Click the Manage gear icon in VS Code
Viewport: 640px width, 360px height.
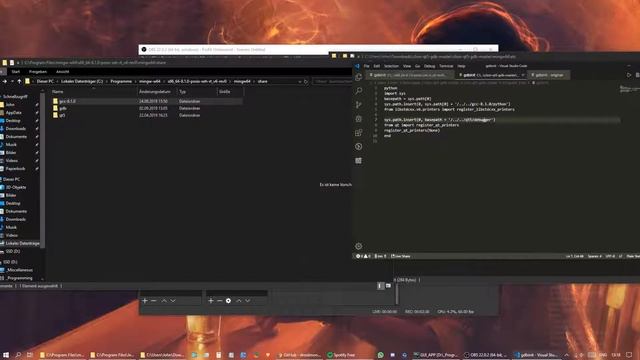358,246
